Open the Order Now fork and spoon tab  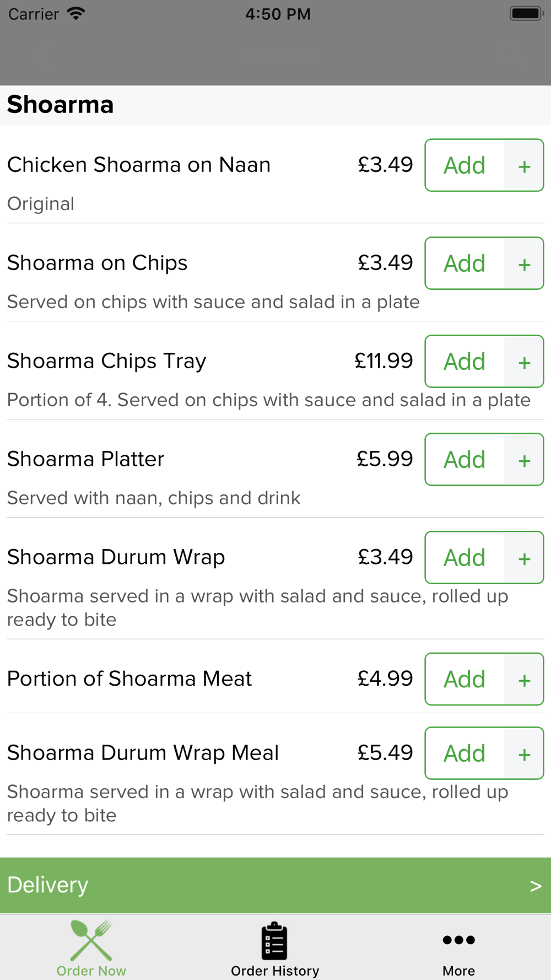pos(91,947)
